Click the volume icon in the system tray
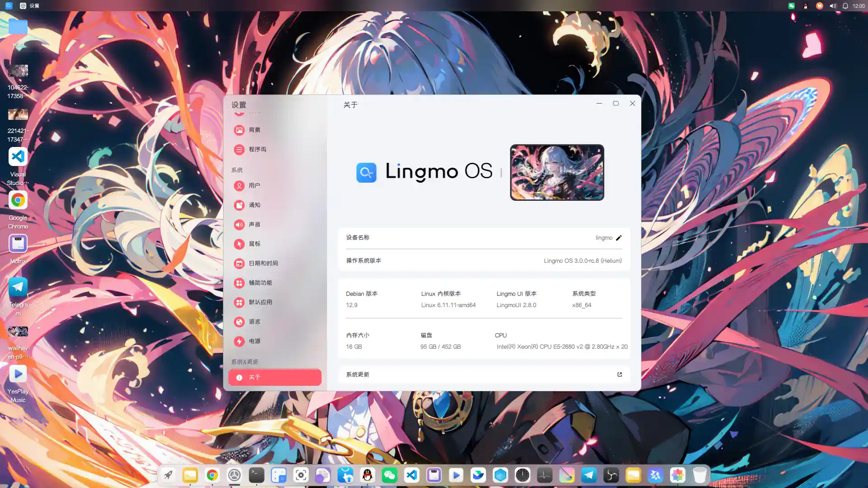 833,6
